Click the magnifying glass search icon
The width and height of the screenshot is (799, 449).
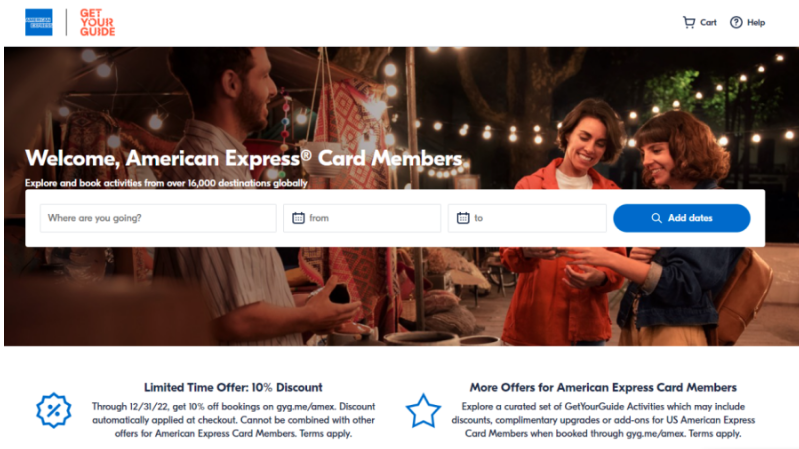click(656, 218)
